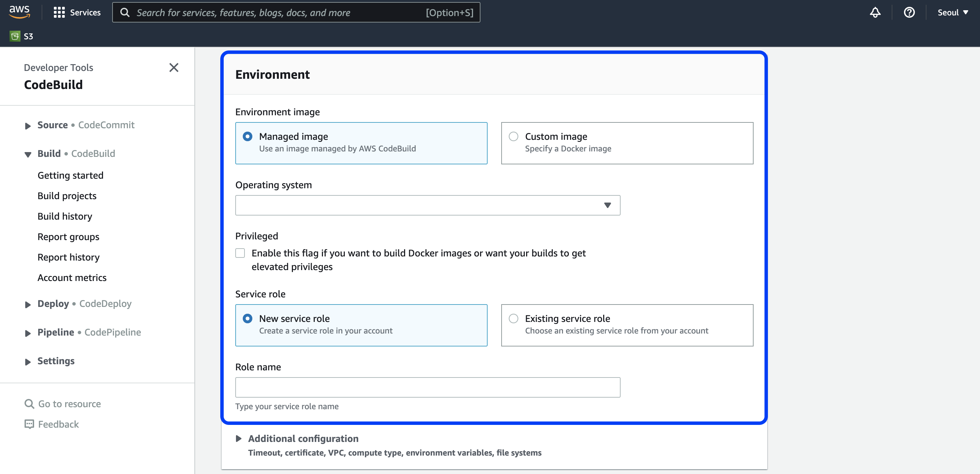Click the Go to resource search icon
The width and height of the screenshot is (980, 474).
click(x=29, y=404)
